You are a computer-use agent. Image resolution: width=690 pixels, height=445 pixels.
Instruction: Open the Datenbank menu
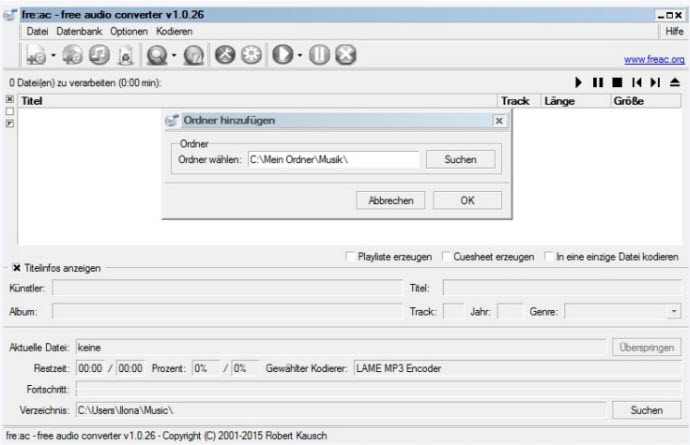click(x=79, y=31)
